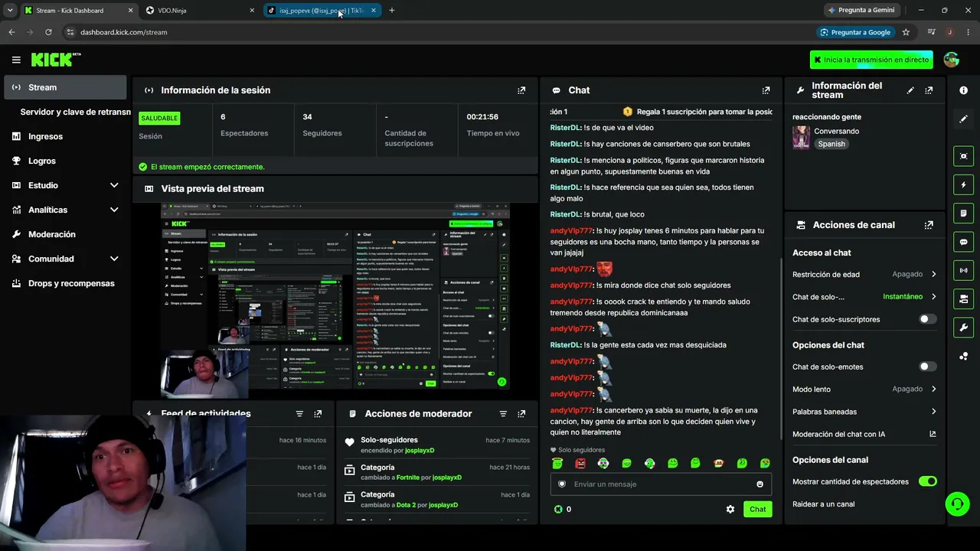Image resolution: width=980 pixels, height=551 pixels.
Task: Filter the Acciones de moderador list
Action: (x=503, y=414)
